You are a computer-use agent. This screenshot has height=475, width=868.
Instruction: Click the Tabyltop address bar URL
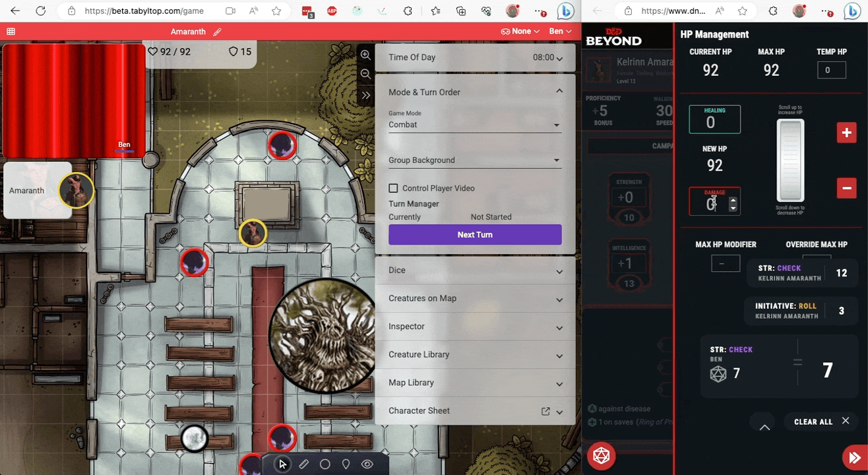pos(144,11)
